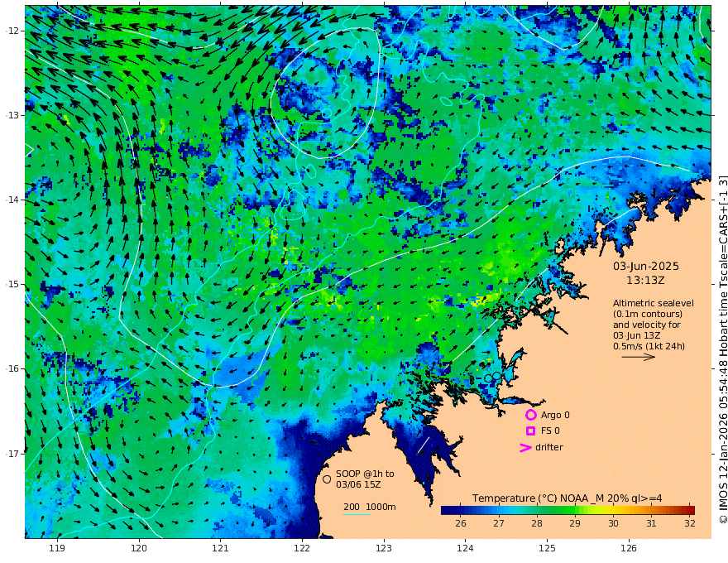Click the 'FS 0' legend label

tap(550, 431)
